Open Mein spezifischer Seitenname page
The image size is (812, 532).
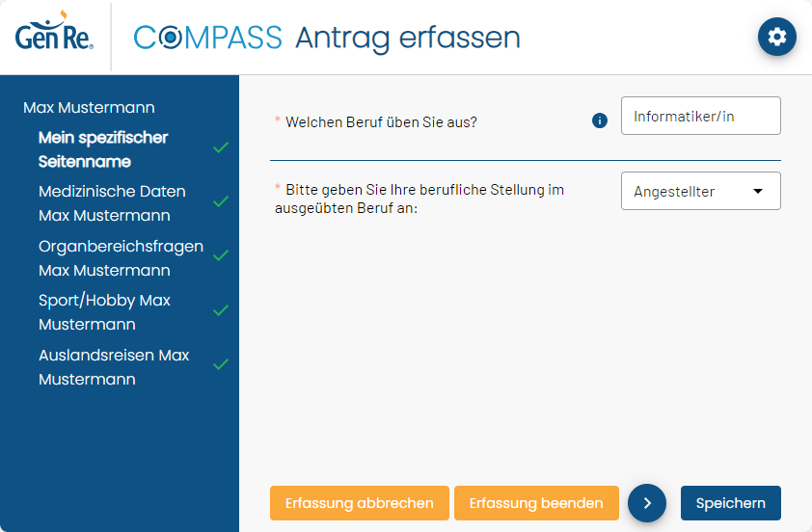(103, 149)
